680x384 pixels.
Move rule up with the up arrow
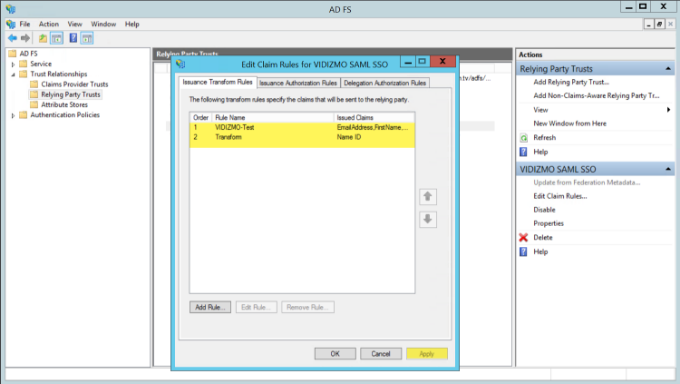428,197
